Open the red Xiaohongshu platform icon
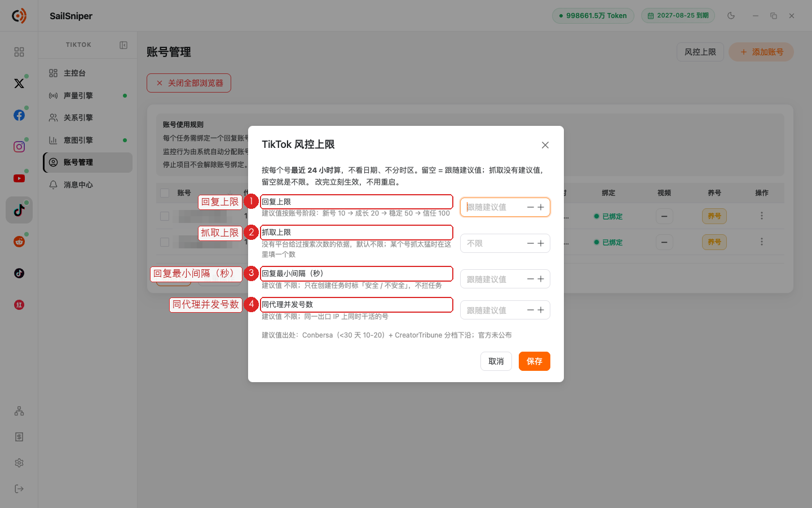 (19, 305)
